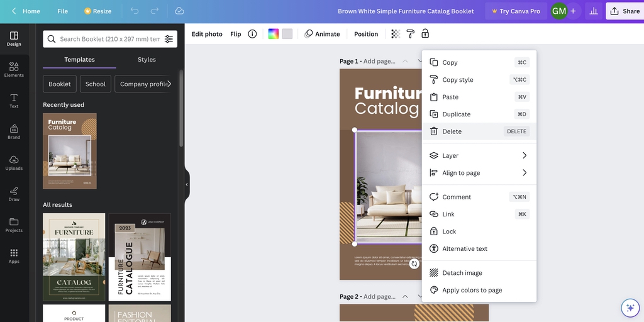Filter by Booklet chip
The width and height of the screenshot is (644, 322).
click(60, 84)
